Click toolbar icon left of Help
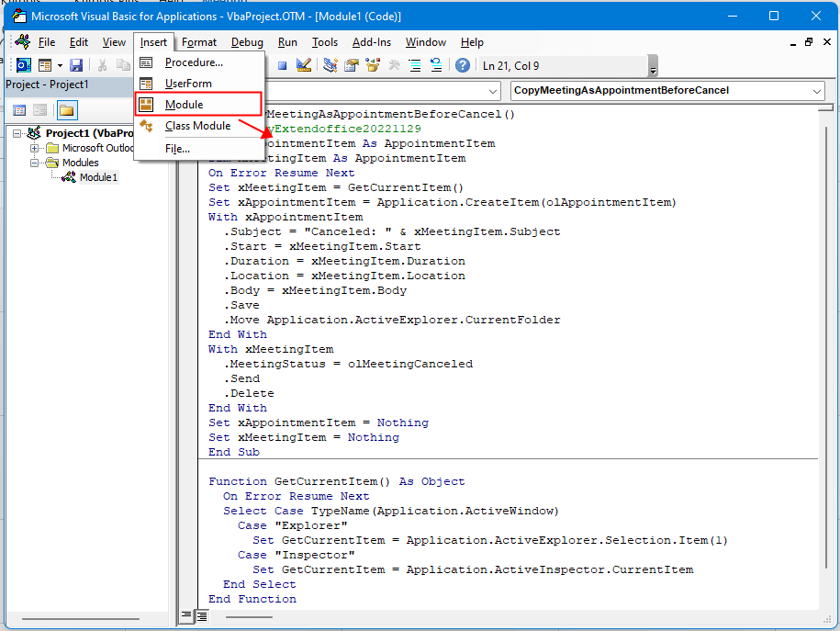The image size is (840, 631). [436, 65]
